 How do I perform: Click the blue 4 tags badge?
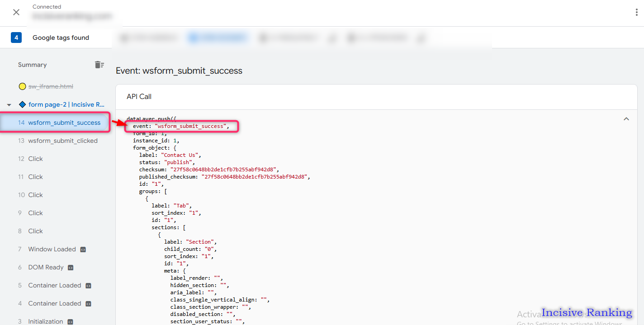tap(16, 38)
